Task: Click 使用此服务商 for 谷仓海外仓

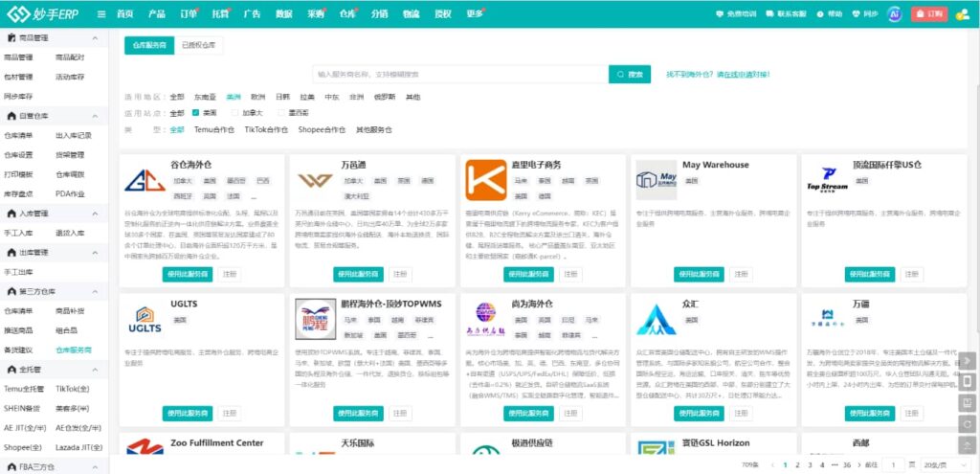Action: [188, 275]
